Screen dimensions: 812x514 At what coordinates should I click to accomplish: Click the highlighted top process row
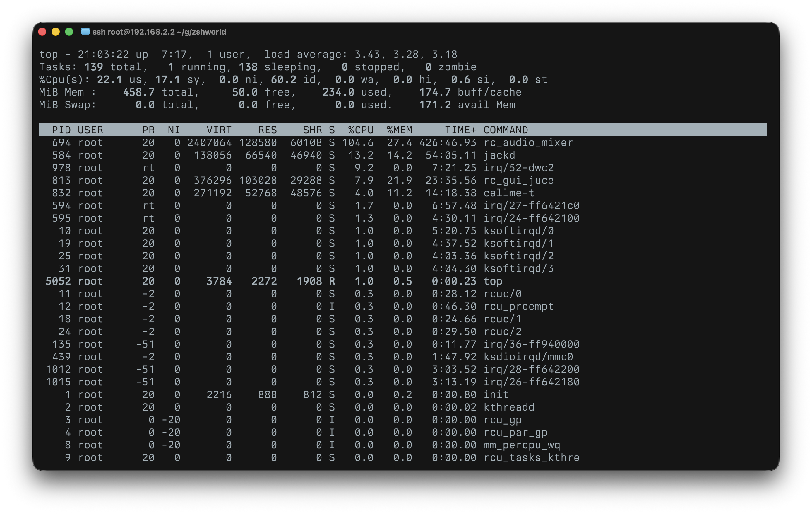(x=493, y=281)
